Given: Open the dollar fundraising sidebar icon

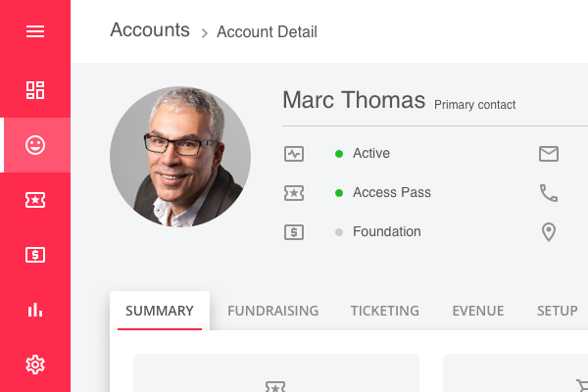Looking at the screenshot, I should [35, 255].
